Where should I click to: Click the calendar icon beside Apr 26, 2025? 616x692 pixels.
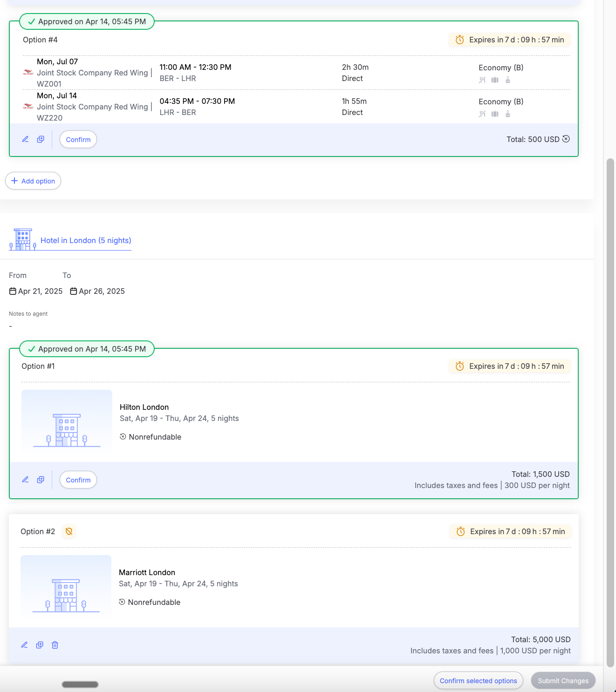(x=74, y=291)
